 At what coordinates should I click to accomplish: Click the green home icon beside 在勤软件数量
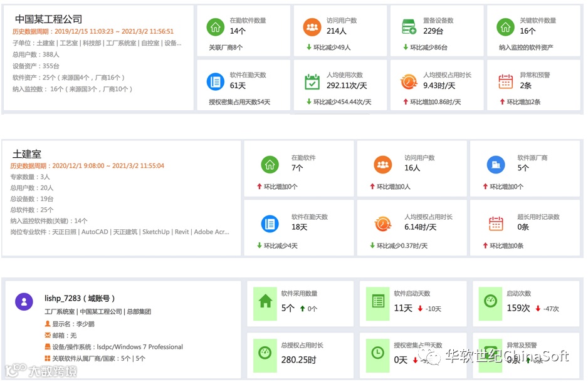point(215,27)
